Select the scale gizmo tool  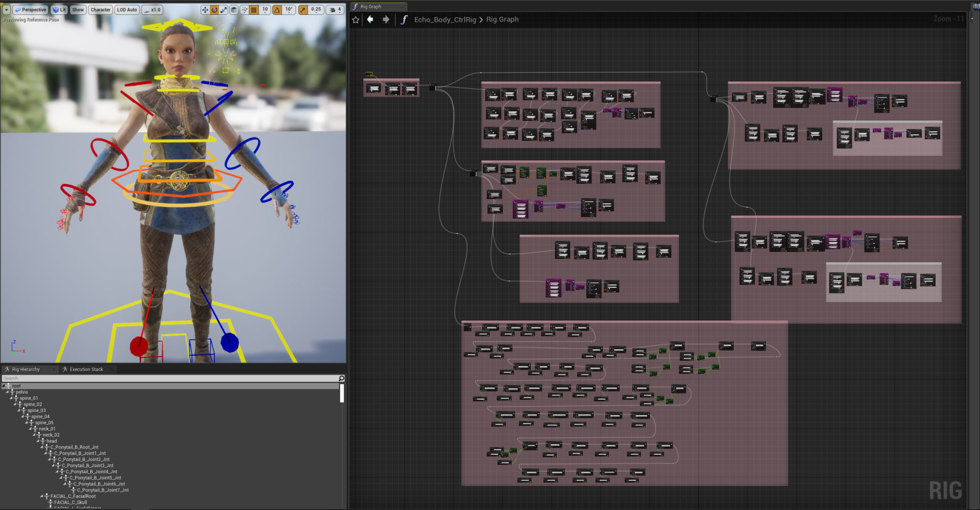pos(224,10)
